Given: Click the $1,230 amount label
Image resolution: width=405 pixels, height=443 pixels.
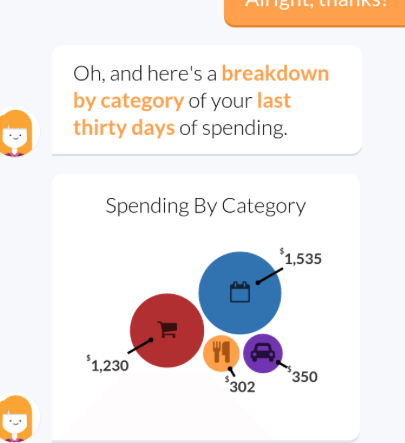Looking at the screenshot, I should [x=108, y=364].
